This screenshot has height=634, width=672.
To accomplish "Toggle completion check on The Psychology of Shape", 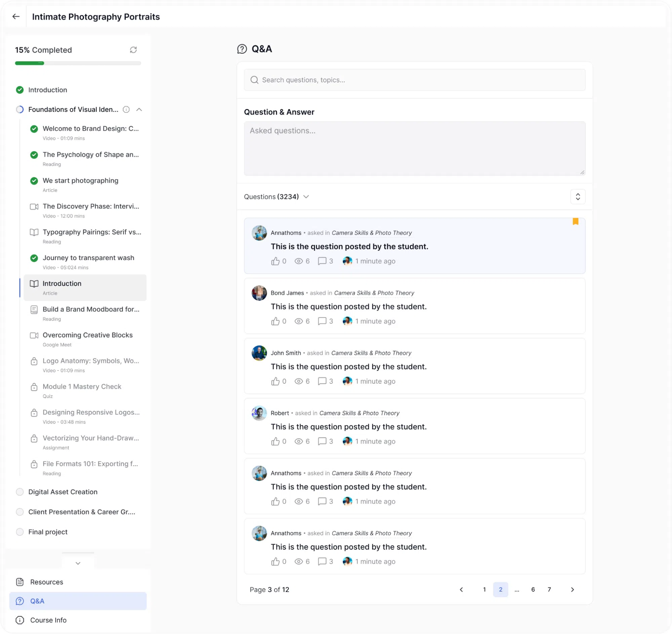I will [34, 155].
